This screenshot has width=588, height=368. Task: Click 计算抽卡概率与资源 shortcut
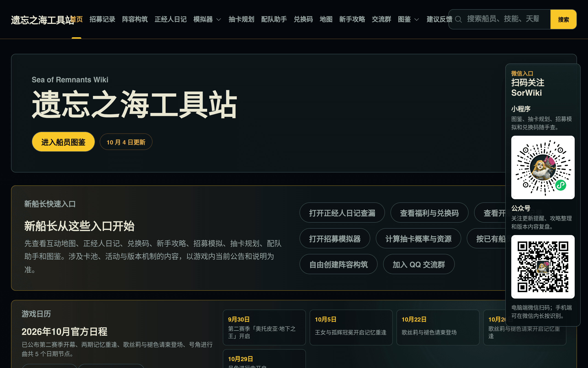418,239
